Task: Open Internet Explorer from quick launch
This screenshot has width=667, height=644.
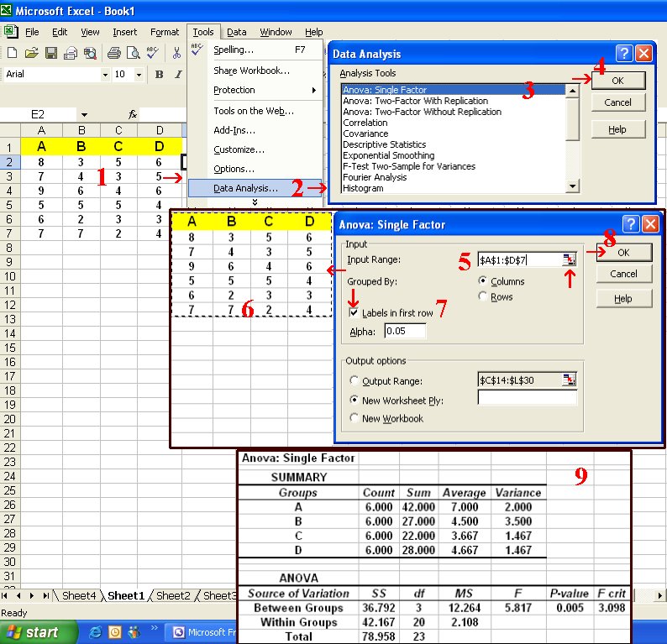Action: coord(95,632)
